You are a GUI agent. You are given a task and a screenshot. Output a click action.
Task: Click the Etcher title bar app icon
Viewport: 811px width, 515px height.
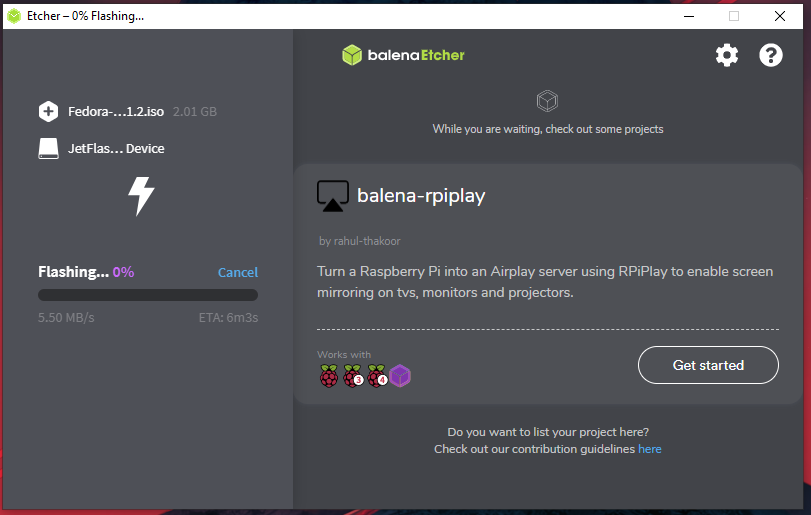[14, 16]
